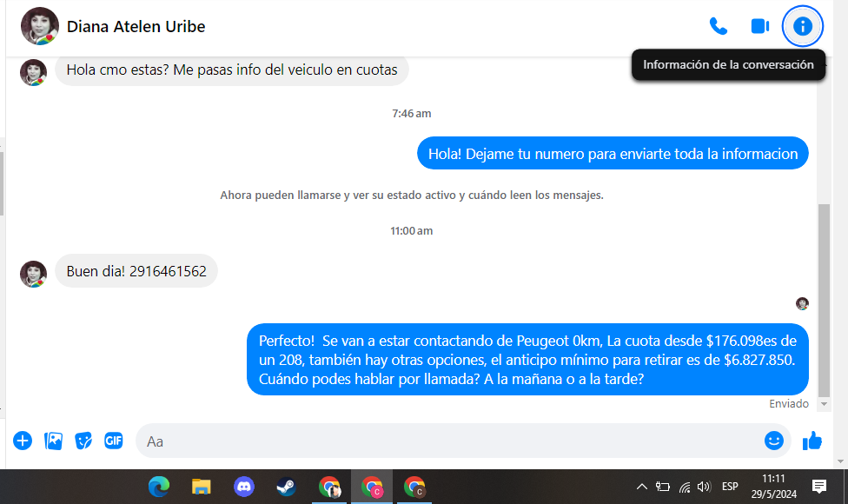
Task: Show hidden system tray icons
Action: (641, 487)
